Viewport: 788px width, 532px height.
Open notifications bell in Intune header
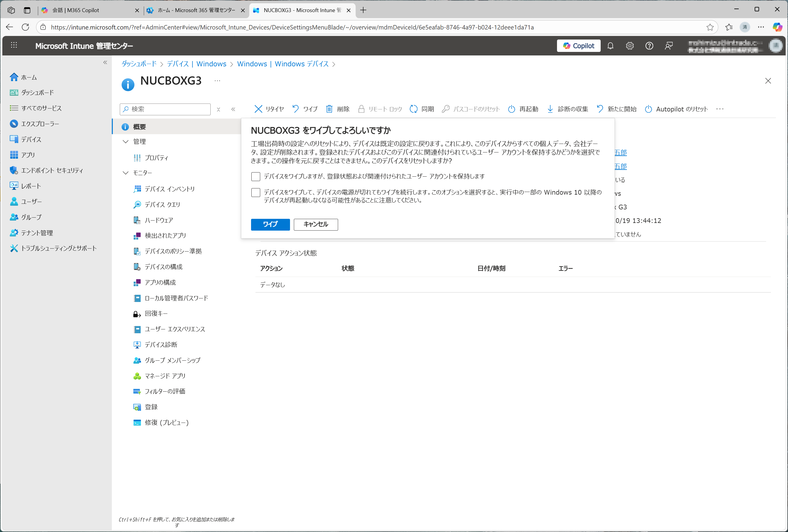click(610, 46)
